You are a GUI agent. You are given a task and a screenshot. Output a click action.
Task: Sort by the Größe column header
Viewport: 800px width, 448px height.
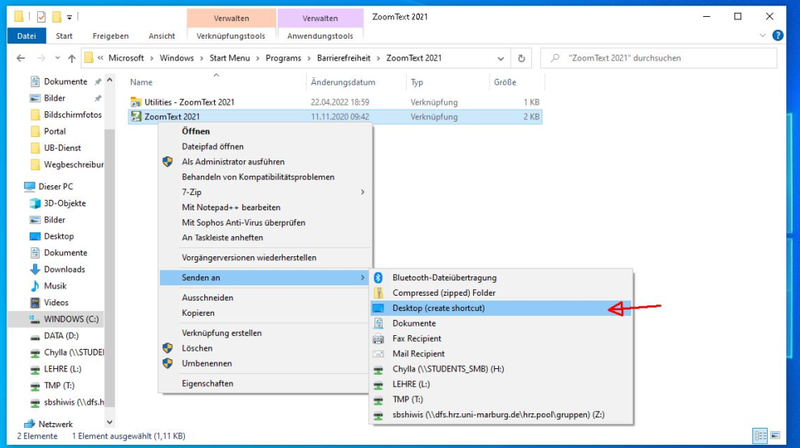tap(505, 82)
